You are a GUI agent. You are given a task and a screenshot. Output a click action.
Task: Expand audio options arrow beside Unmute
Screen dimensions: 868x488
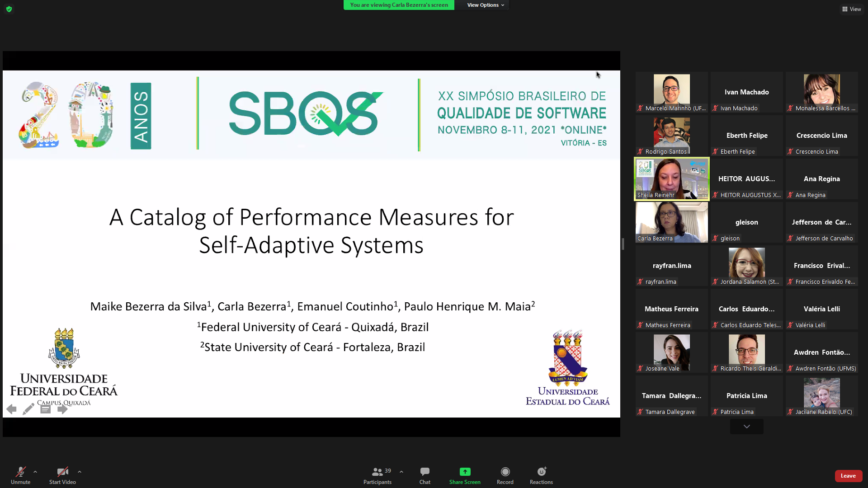pos(35,472)
